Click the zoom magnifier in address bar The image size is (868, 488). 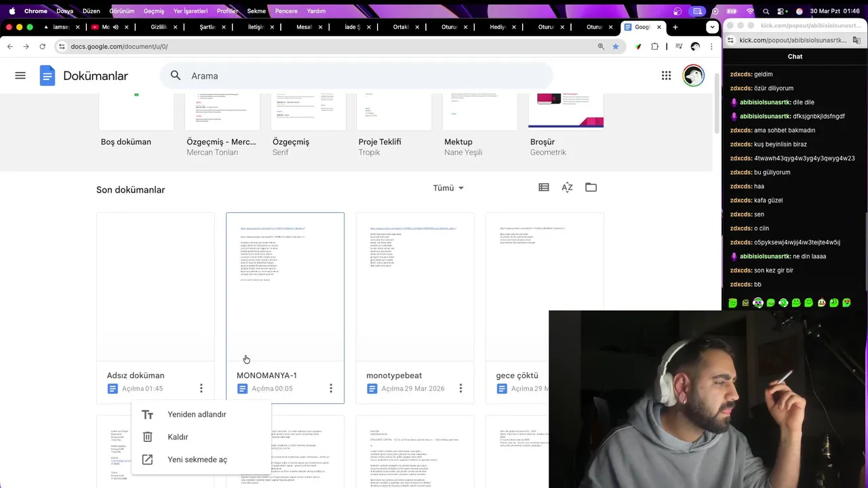pyautogui.click(x=601, y=47)
